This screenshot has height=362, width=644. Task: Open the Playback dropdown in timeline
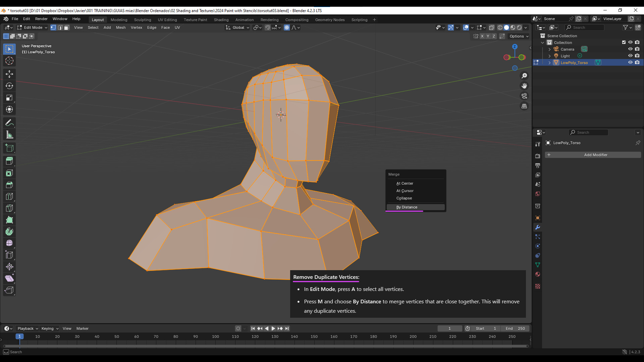(x=28, y=328)
